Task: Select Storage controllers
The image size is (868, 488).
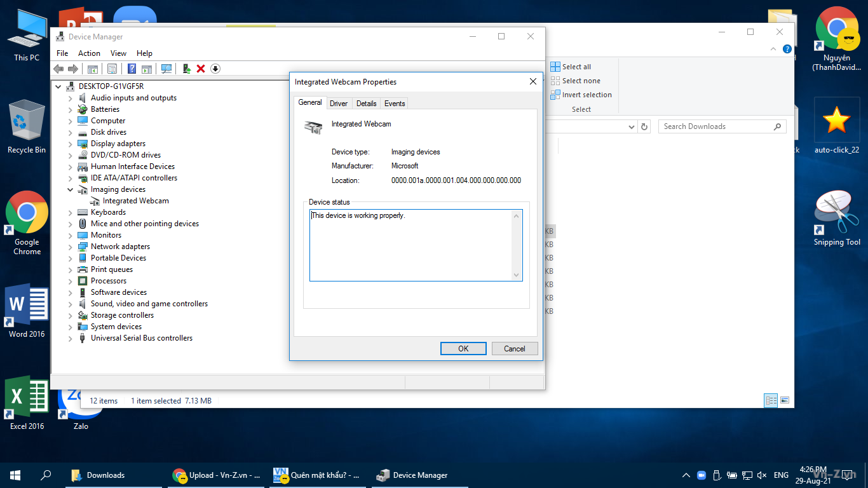Action: (122, 315)
